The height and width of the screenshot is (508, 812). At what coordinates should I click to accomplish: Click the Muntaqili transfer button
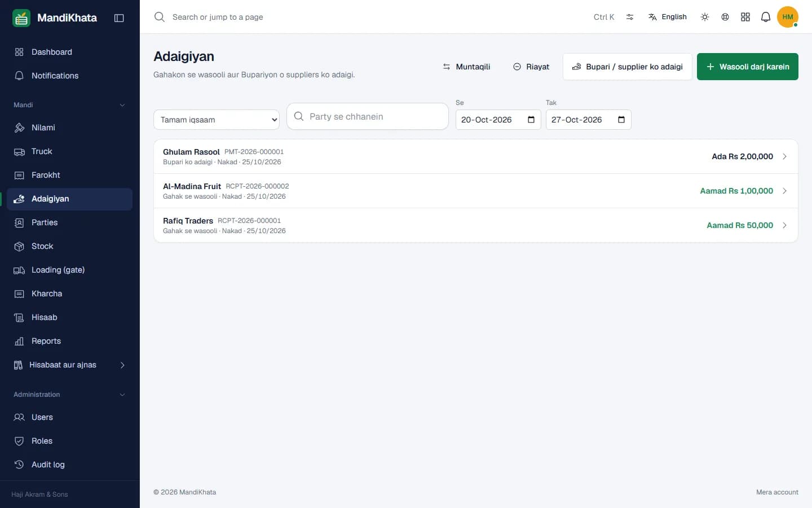click(466, 67)
